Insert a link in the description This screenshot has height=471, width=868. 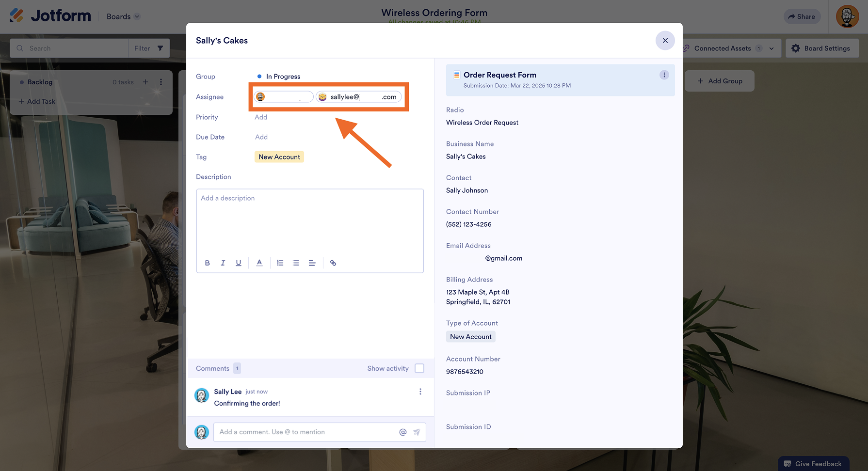(333, 263)
